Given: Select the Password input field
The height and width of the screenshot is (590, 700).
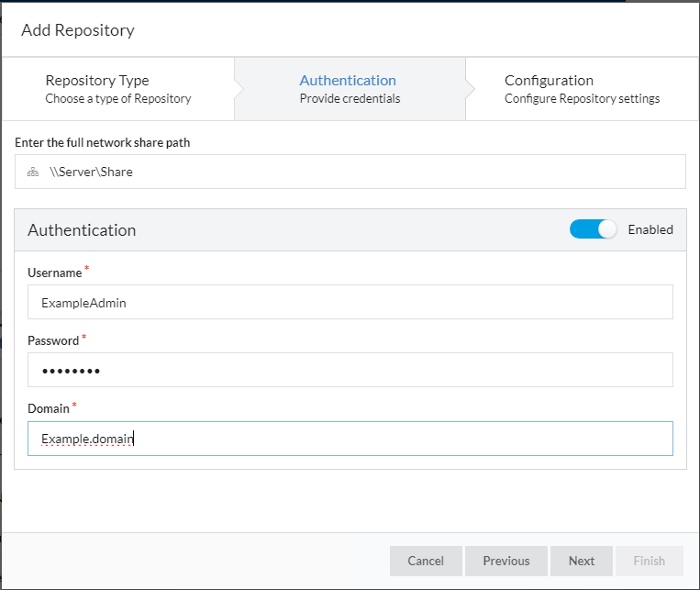Looking at the screenshot, I should (350, 370).
